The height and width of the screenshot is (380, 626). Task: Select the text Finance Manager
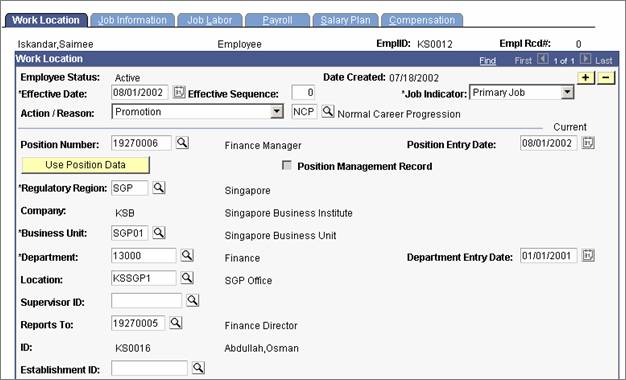point(263,146)
